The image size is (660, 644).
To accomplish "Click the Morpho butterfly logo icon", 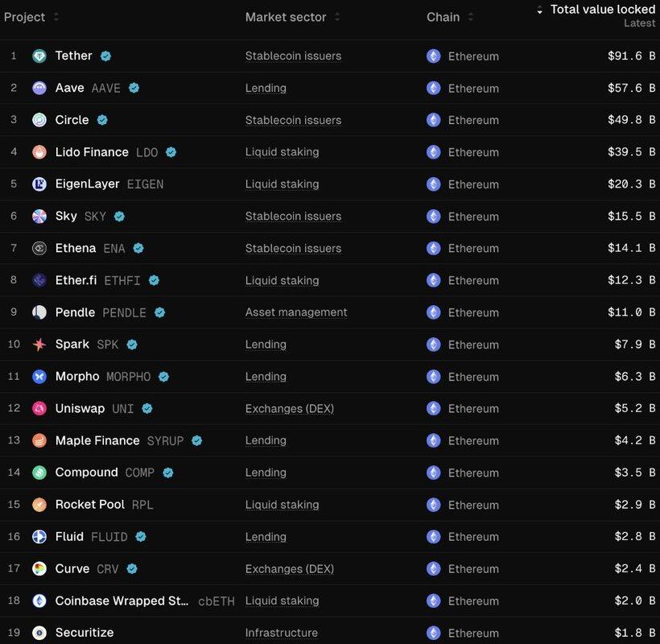I will tap(39, 376).
